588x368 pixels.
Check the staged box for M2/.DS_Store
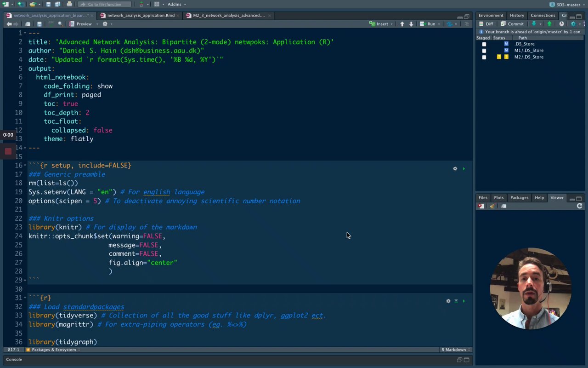pos(484,57)
